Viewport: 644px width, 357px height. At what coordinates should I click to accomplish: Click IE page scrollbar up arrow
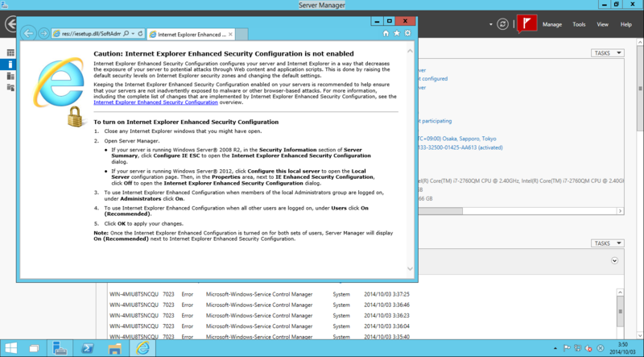[x=410, y=51]
